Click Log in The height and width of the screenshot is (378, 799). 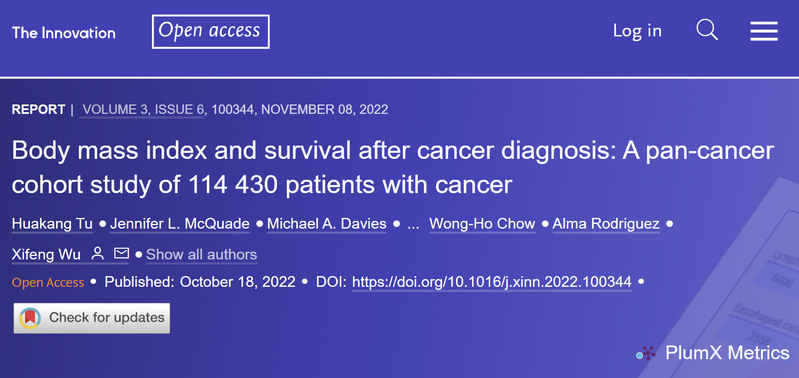[x=637, y=31]
